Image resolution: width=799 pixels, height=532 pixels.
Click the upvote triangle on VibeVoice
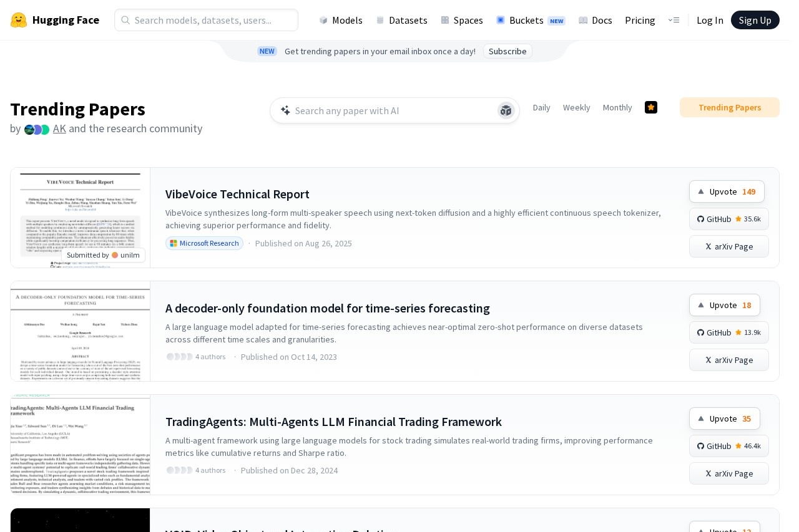[701, 191]
